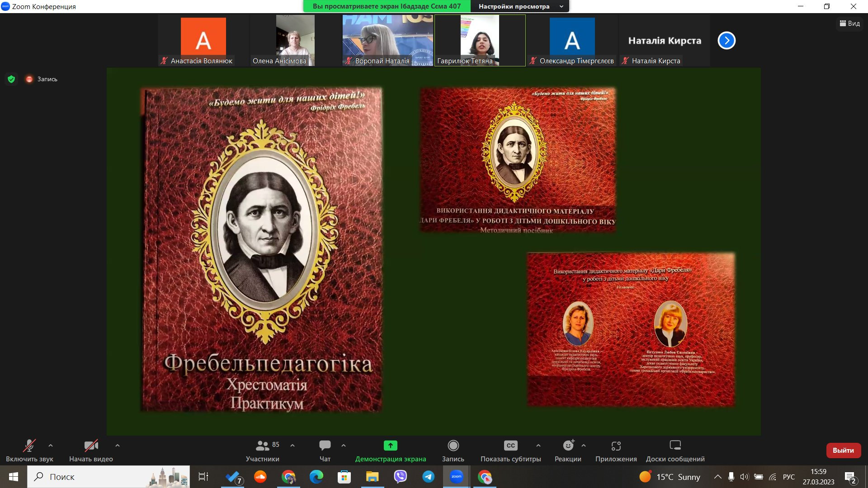Expand audio options arrow beside microphone
868x488 pixels.
(51, 446)
